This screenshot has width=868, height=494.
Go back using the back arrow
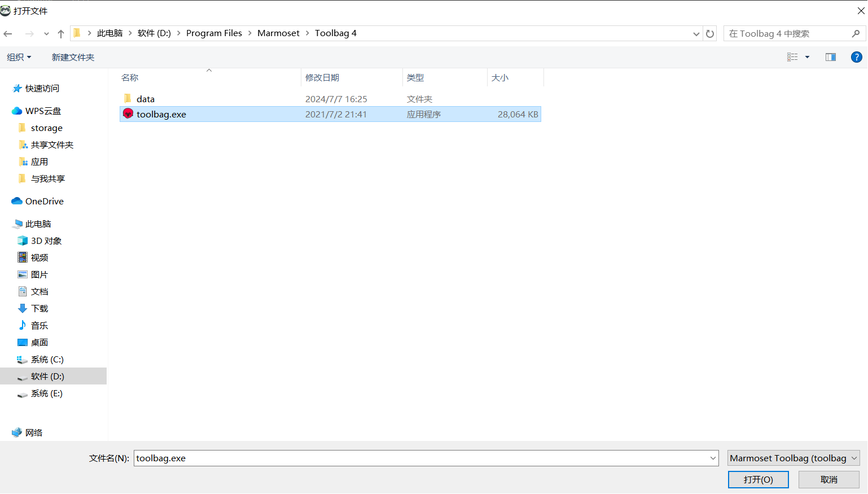click(8, 34)
